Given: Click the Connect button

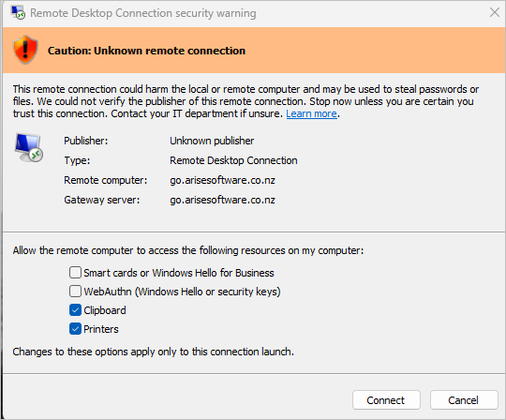Looking at the screenshot, I should coord(386,400).
